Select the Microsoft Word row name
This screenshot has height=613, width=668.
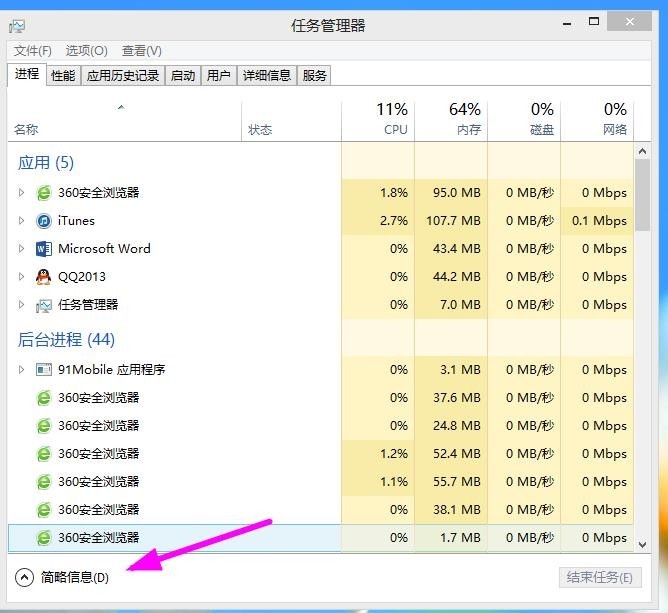(x=104, y=249)
